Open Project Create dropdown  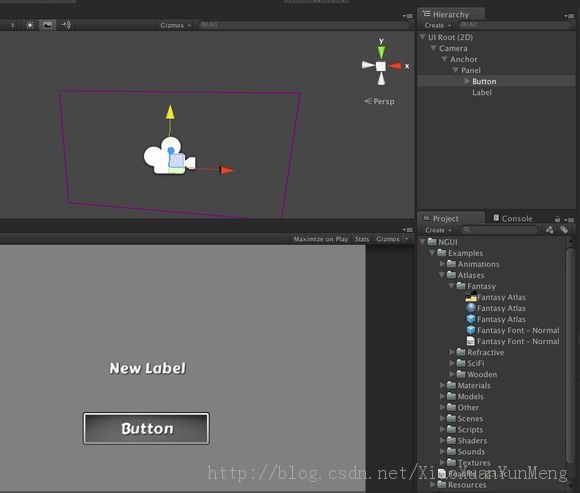click(x=438, y=230)
